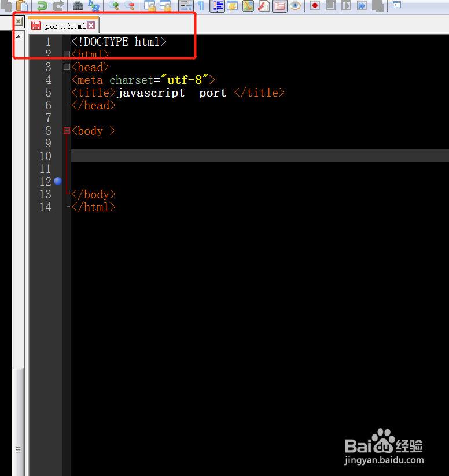Click the panel scrollbar up arrow
This screenshot has height=476, width=449.
[19, 37]
